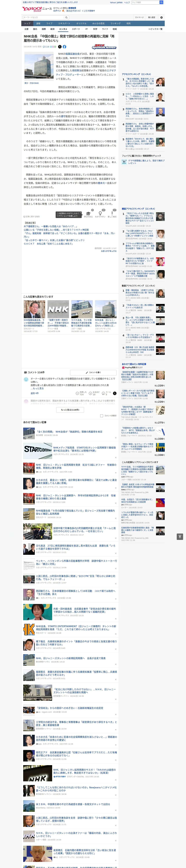
Task: Open the 有料 tab
Action: [x=128, y=24]
